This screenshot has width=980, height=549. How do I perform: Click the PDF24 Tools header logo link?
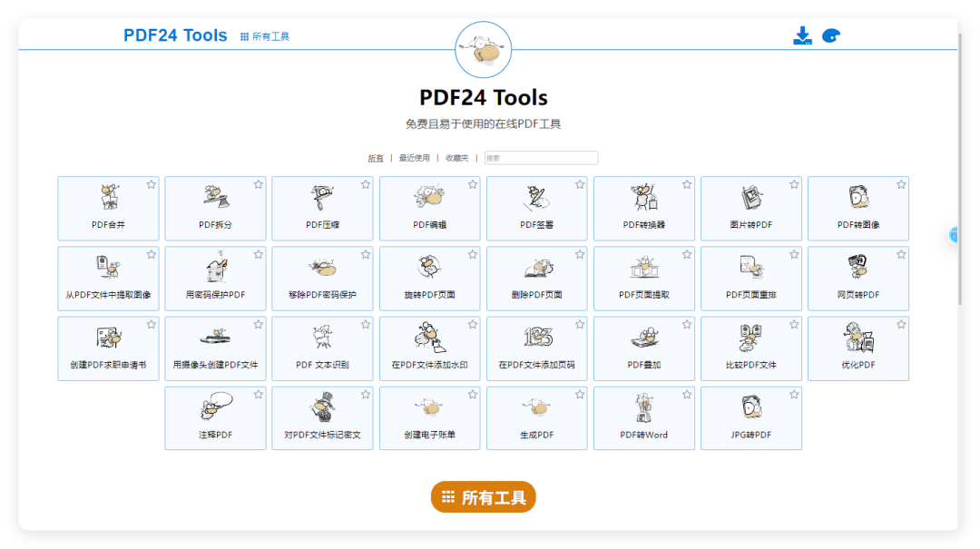point(175,35)
